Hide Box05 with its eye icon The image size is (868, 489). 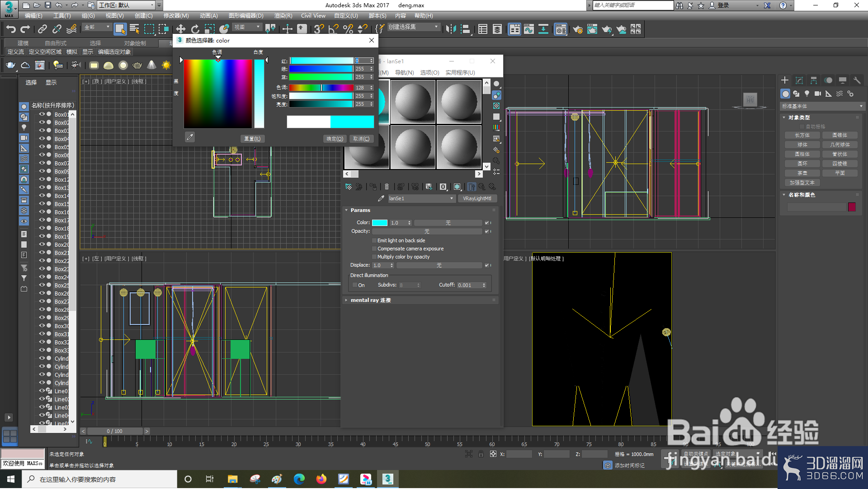tap(42, 147)
